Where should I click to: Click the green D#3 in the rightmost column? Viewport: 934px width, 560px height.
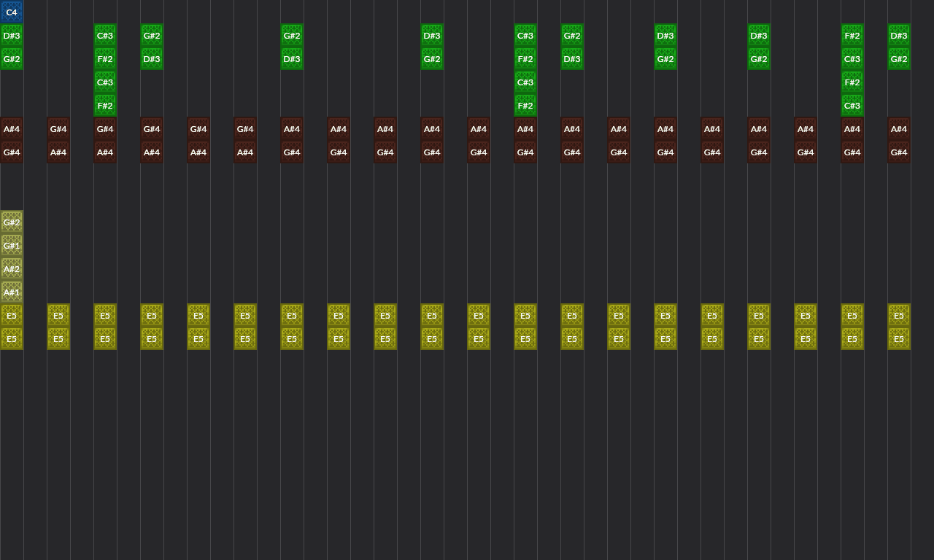pos(899,36)
